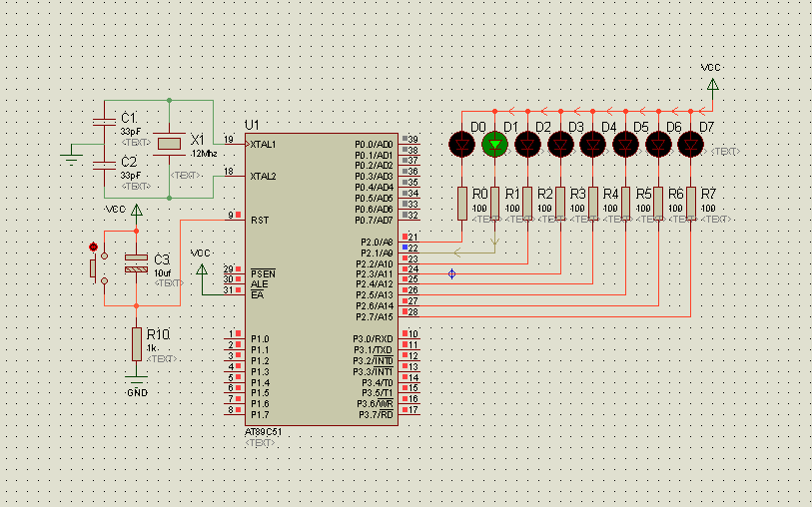Image resolution: width=812 pixels, height=507 pixels.
Task: Select LED D6 in the row
Action: (658, 145)
